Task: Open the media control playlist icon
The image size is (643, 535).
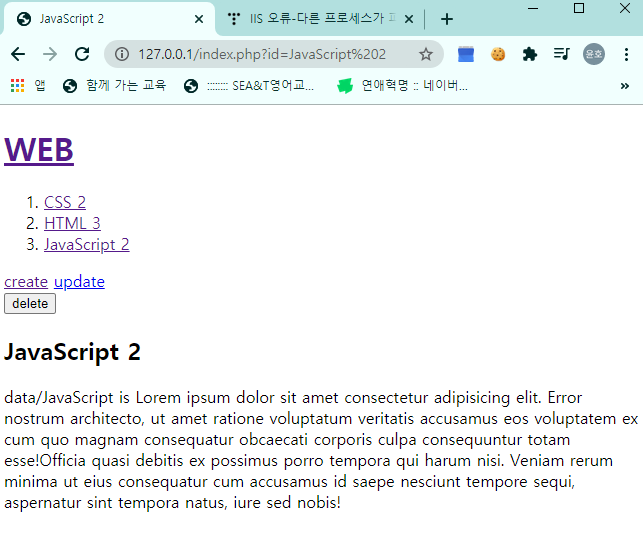Action: pos(561,54)
